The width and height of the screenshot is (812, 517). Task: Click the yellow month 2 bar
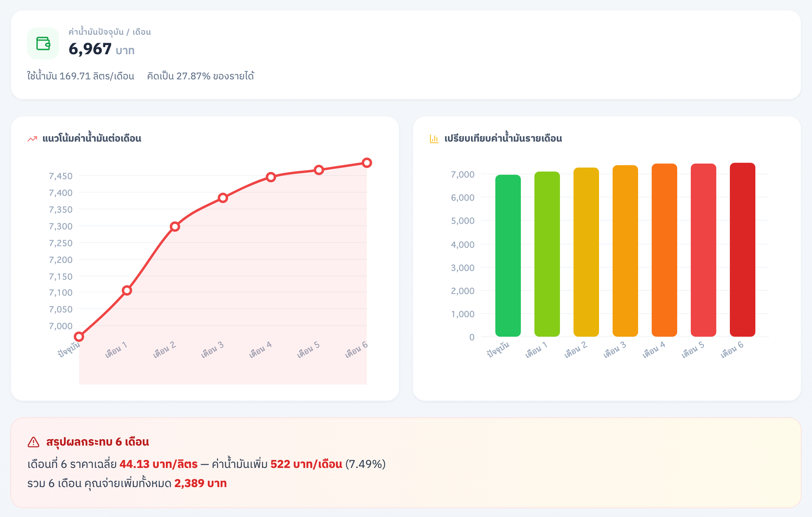tap(586, 252)
